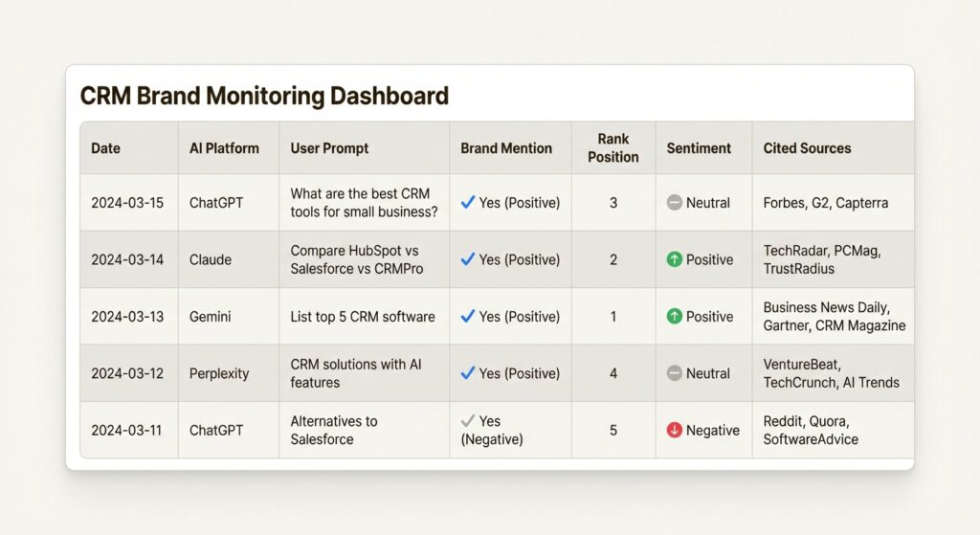The height and width of the screenshot is (535, 980).
Task: Click the Cited Sources column header
Action: click(x=807, y=148)
